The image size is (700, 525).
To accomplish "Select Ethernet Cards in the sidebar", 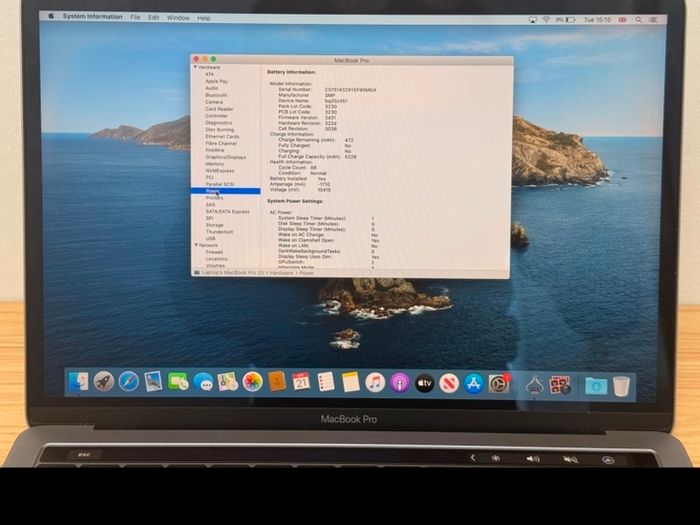I will point(222,136).
